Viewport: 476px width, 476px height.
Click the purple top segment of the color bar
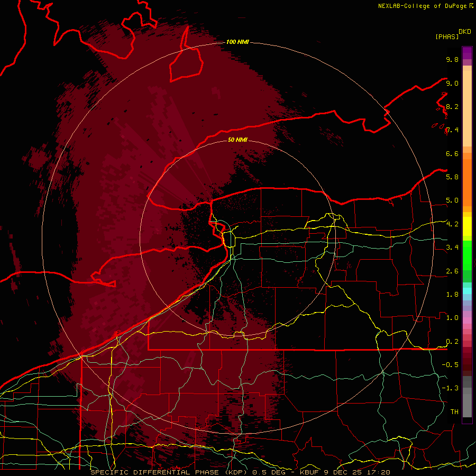pos(467,53)
